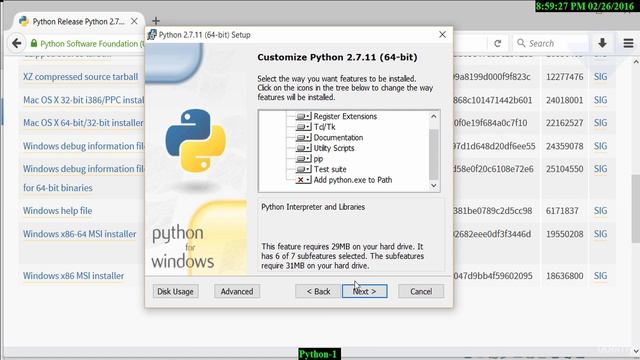Open SIG link in the 12277476 row

[x=600, y=77]
